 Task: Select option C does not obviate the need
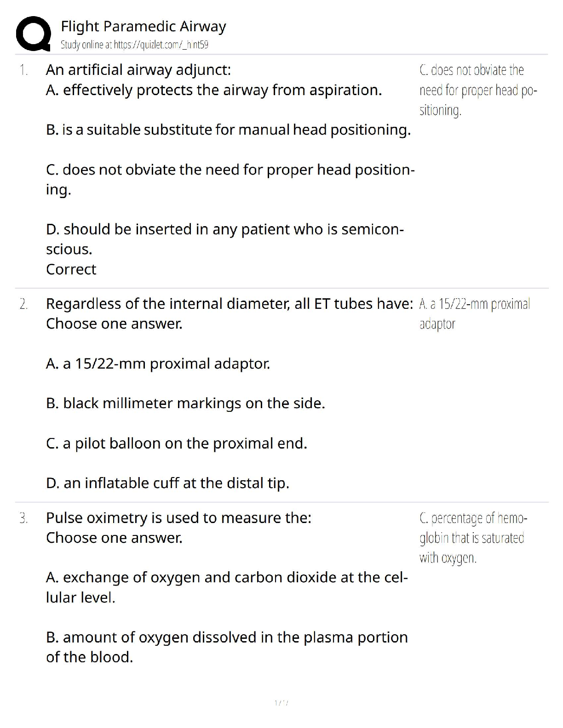click(230, 179)
